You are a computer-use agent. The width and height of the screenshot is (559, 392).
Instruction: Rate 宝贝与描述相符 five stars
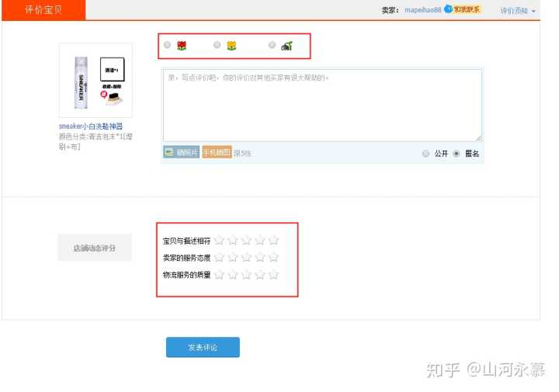point(273,241)
